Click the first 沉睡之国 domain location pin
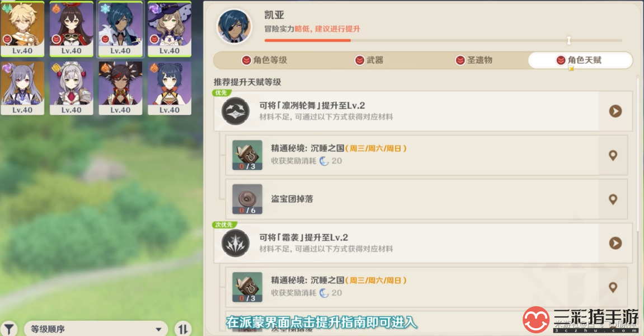This screenshot has height=336, width=644. click(x=613, y=156)
